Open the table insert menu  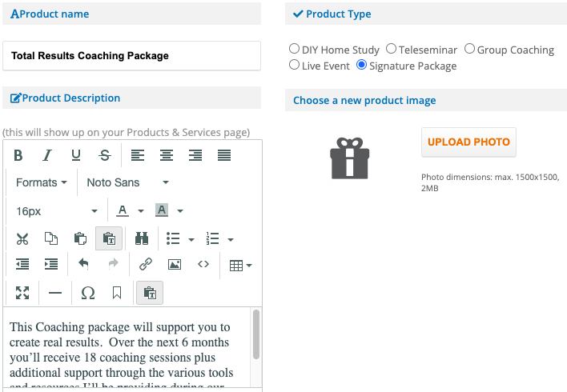coord(240,265)
